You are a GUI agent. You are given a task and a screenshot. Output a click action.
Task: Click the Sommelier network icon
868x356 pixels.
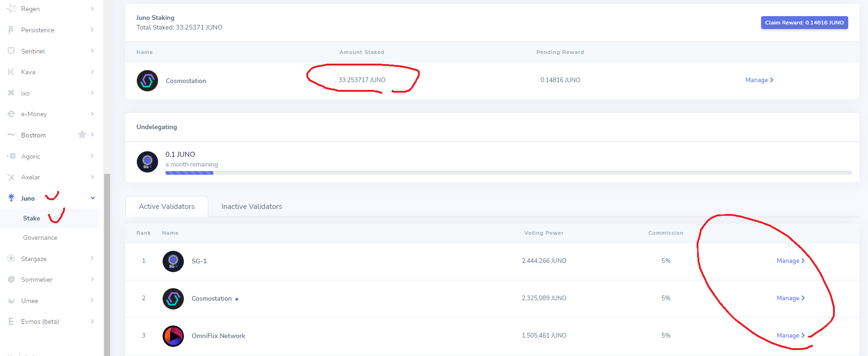click(x=11, y=279)
